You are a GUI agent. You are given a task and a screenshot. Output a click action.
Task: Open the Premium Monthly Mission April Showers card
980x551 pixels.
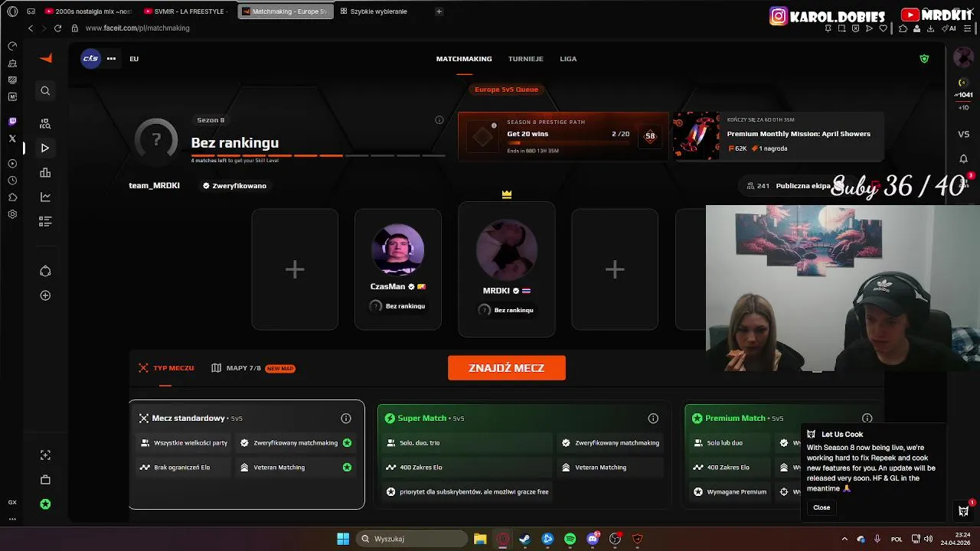coord(778,136)
